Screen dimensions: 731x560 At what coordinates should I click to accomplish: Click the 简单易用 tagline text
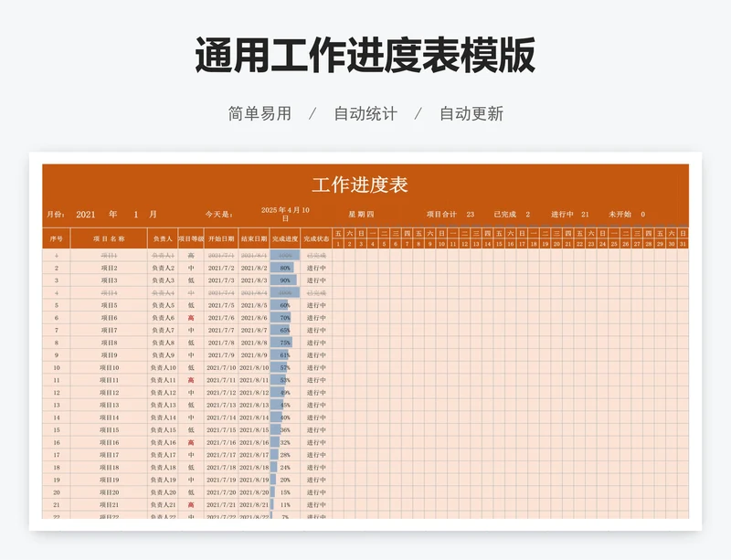(x=260, y=113)
